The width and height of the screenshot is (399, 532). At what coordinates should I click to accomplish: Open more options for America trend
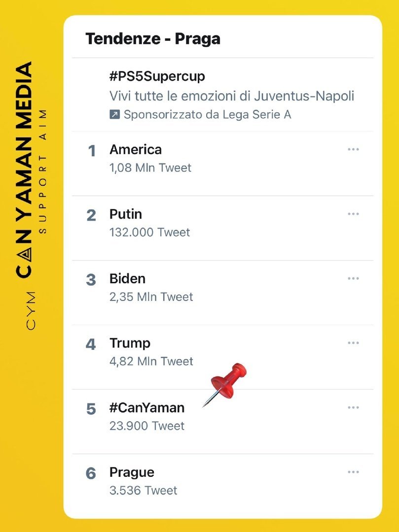tap(353, 149)
